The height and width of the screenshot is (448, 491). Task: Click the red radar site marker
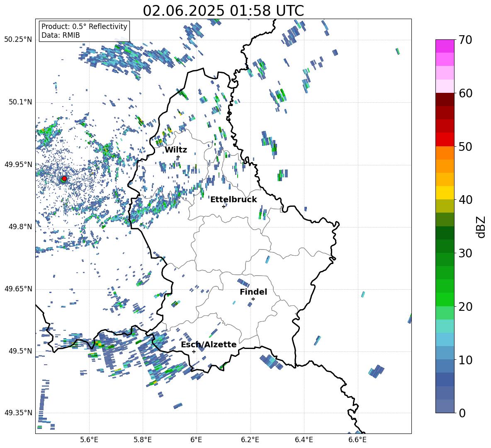[x=64, y=178]
